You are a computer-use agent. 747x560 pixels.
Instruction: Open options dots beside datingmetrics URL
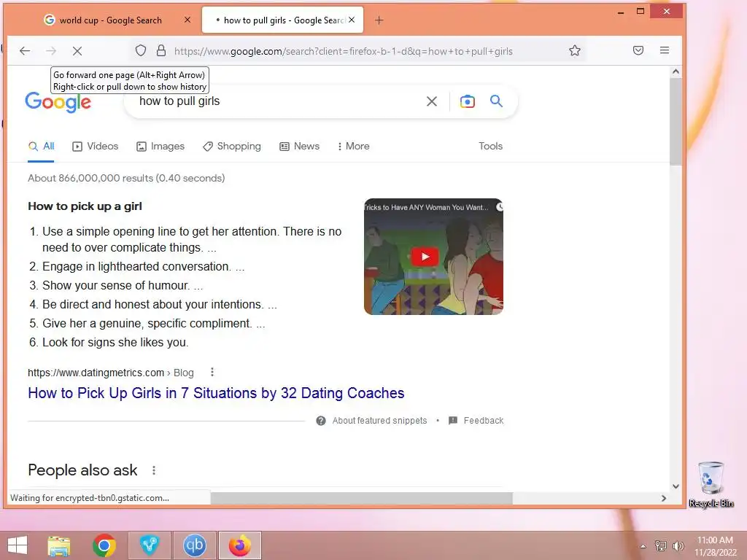212,373
